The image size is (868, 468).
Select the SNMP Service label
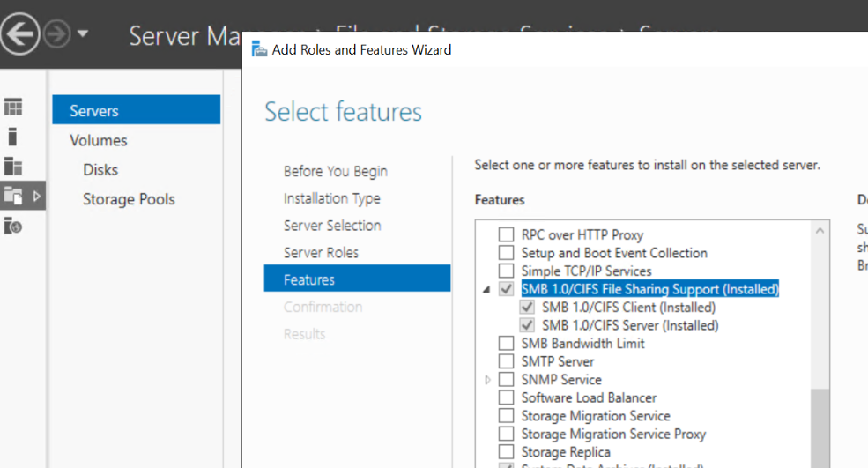tap(561, 379)
